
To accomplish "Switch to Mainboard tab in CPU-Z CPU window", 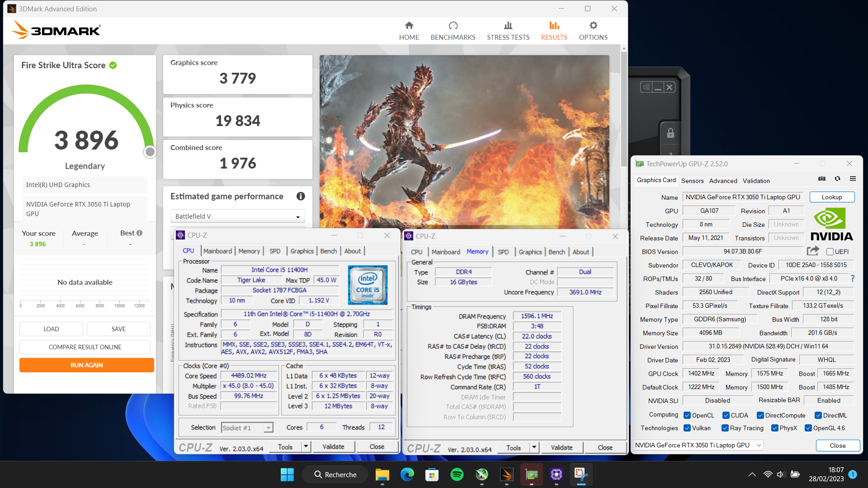I will pyautogui.click(x=217, y=251).
